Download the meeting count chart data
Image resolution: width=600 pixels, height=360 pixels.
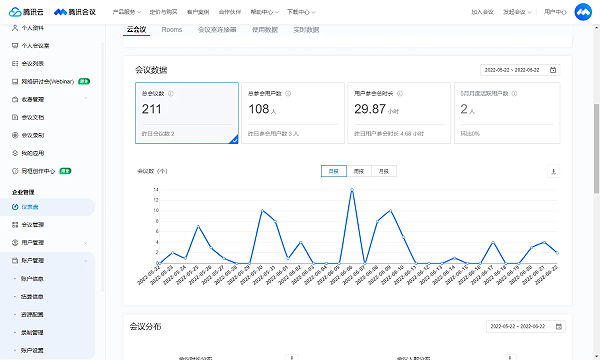[x=553, y=171]
